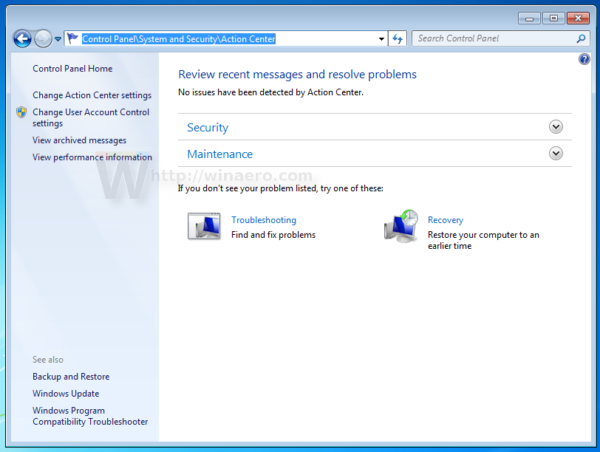The width and height of the screenshot is (600, 452).
Task: Click 'Restore your computer to an earlier time' text
Action: 483,240
